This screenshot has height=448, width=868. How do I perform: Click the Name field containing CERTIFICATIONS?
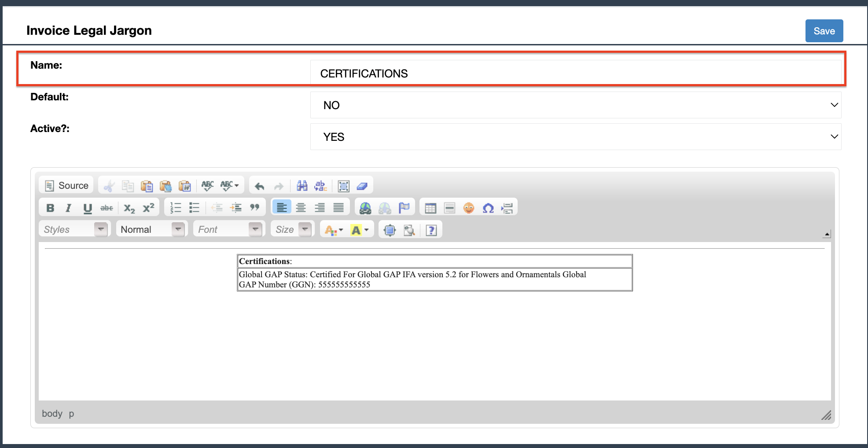pyautogui.click(x=575, y=73)
